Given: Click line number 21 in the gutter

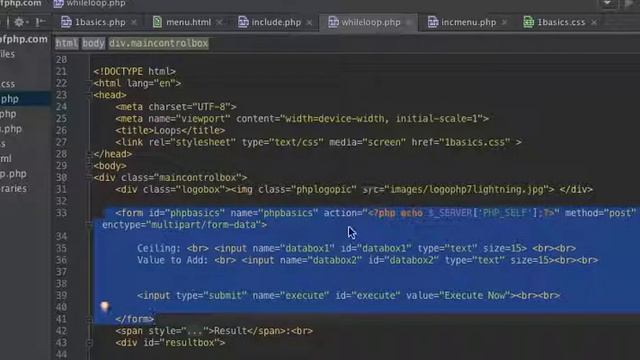Looking at the screenshot, I should [x=61, y=71].
